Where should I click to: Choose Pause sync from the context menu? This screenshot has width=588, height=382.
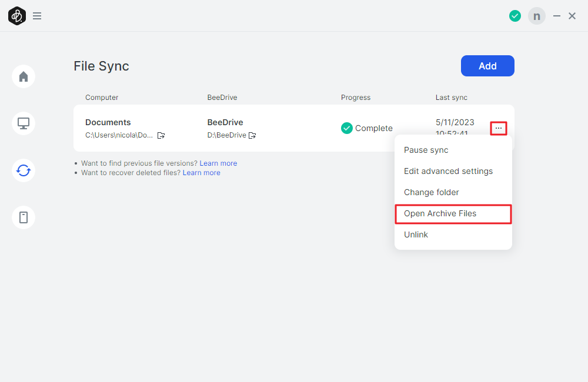click(426, 150)
